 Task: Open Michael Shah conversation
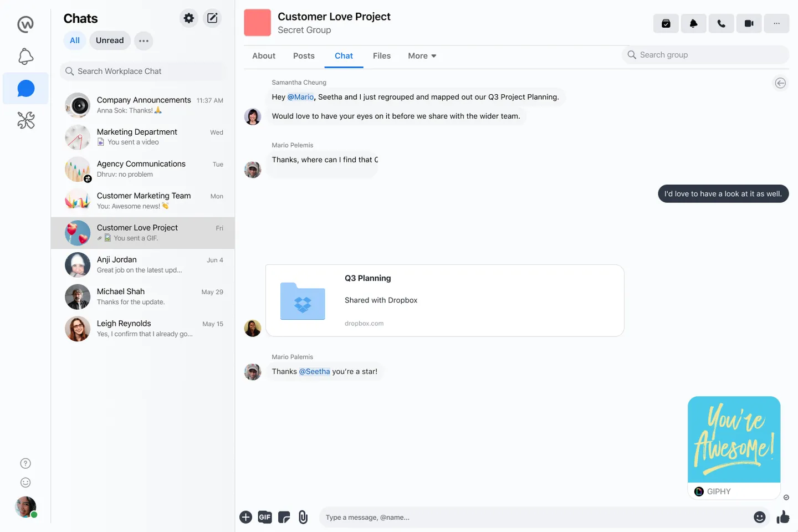pos(143,297)
